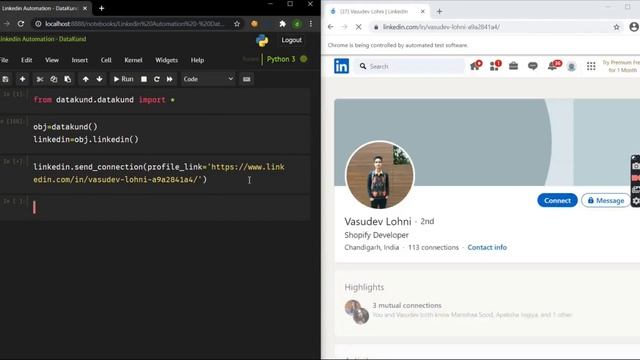Open LinkedIn Jobs briefcase icon

513,66
